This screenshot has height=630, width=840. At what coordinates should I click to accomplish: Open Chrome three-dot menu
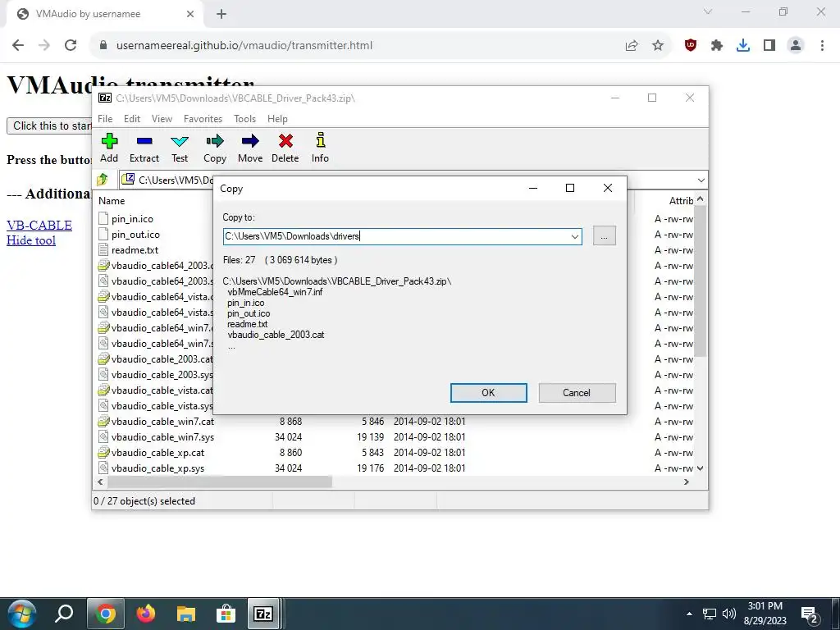coord(822,46)
